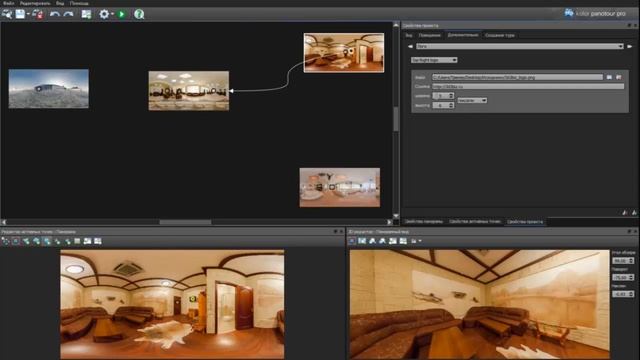Click the height value spinner
The width and height of the screenshot is (640, 360).
coord(443,105)
